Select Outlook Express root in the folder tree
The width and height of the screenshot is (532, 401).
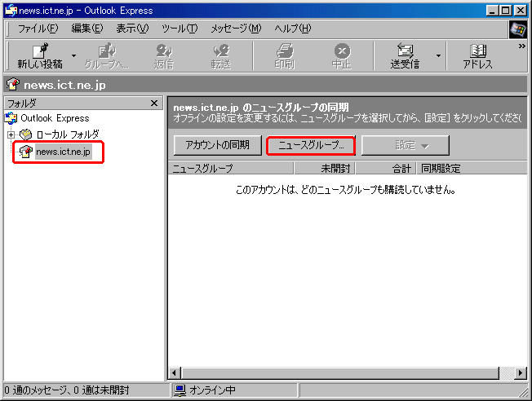click(55, 118)
